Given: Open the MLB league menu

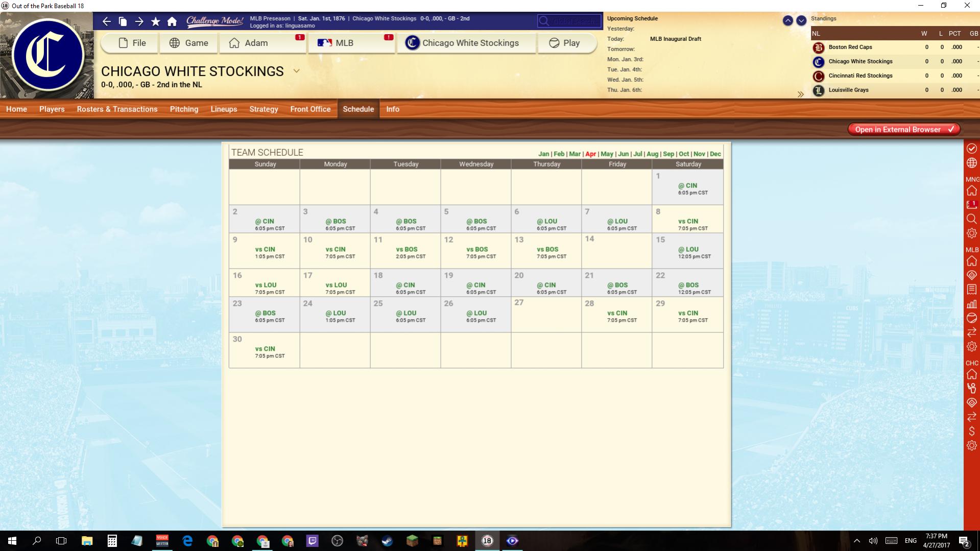Looking at the screenshot, I should (x=352, y=43).
